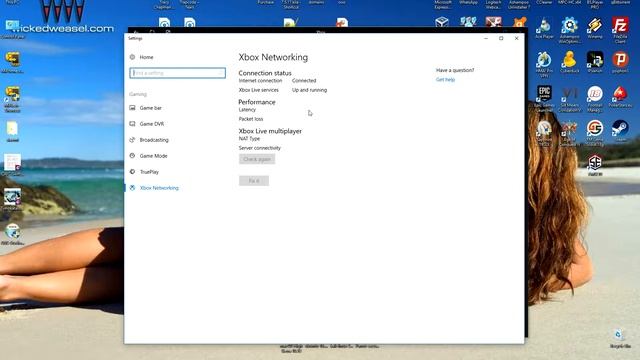Open the VirtualBox cube desktop icon
The height and width of the screenshot is (360, 640).
[442, 22]
